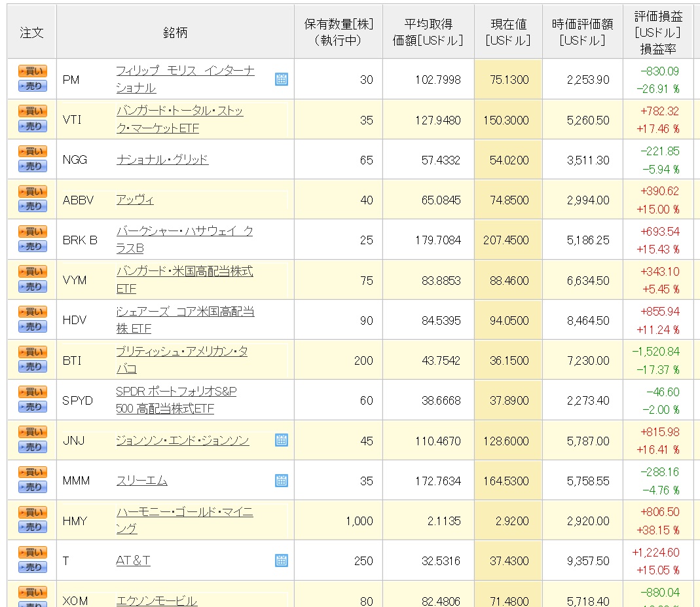Open the ジョンソン・エンド・ジョンソン link
Screen dimensions: 700x607
coord(182,440)
